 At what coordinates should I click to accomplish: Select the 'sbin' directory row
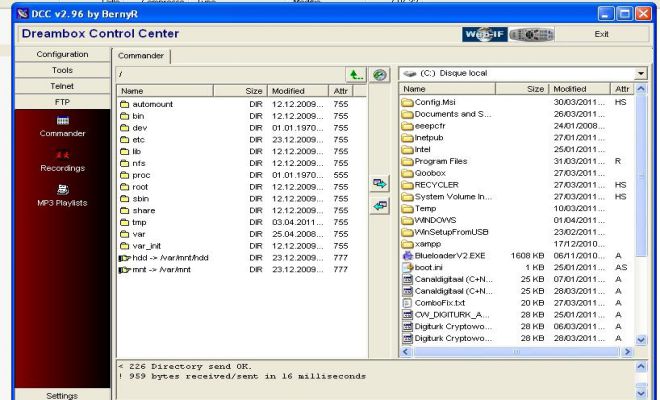click(x=242, y=198)
